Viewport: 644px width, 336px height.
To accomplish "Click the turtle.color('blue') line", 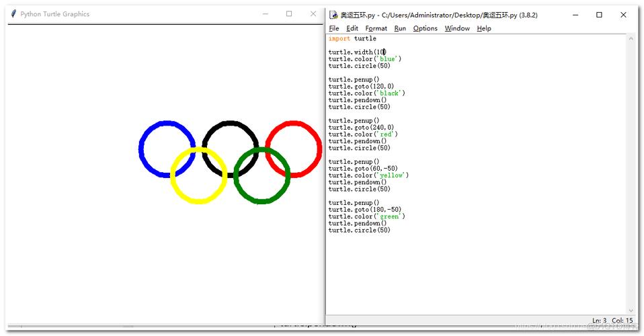I will (365, 58).
